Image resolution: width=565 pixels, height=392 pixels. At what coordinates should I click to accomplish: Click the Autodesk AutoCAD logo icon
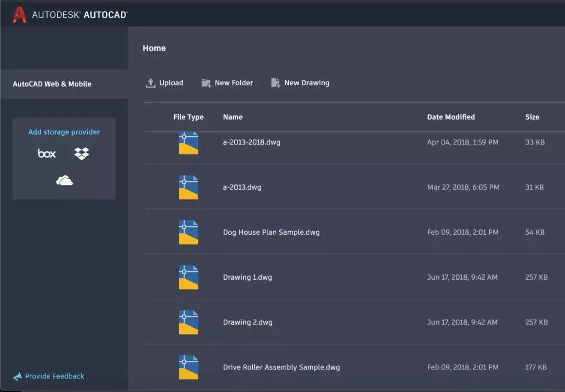pos(19,15)
